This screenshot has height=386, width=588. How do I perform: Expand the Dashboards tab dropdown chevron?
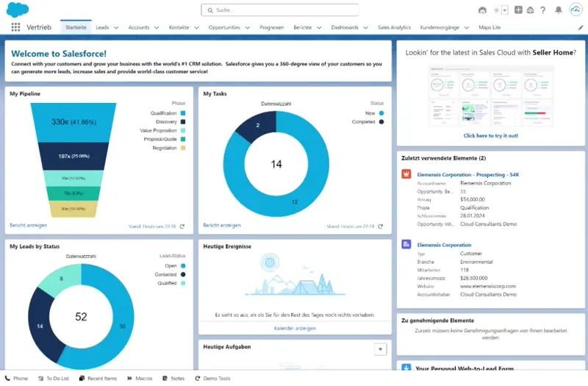365,27
